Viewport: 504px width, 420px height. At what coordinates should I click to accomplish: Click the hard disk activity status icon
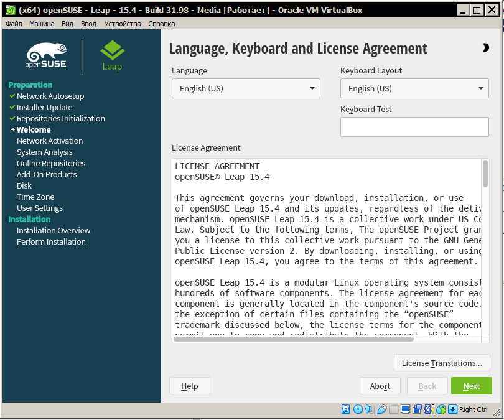pos(345,409)
